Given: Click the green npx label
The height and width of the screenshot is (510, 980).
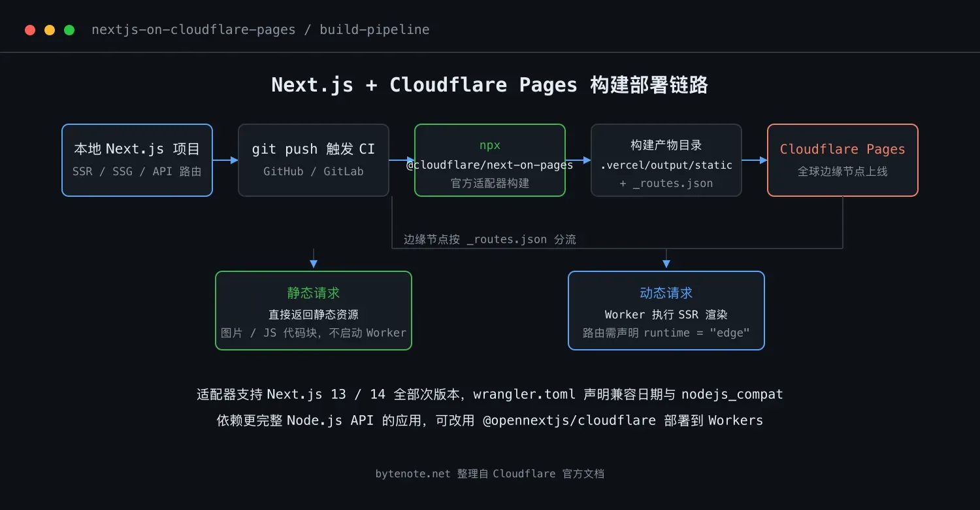Looking at the screenshot, I should pos(490,146).
